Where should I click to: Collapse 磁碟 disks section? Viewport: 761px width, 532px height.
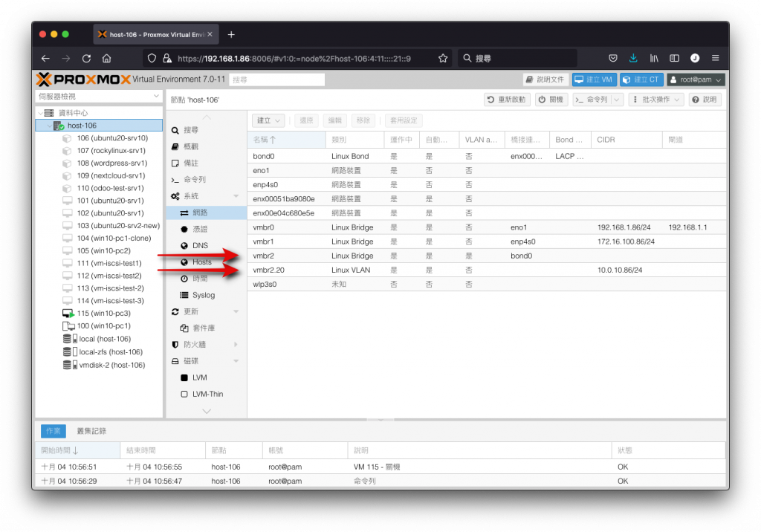click(x=236, y=361)
